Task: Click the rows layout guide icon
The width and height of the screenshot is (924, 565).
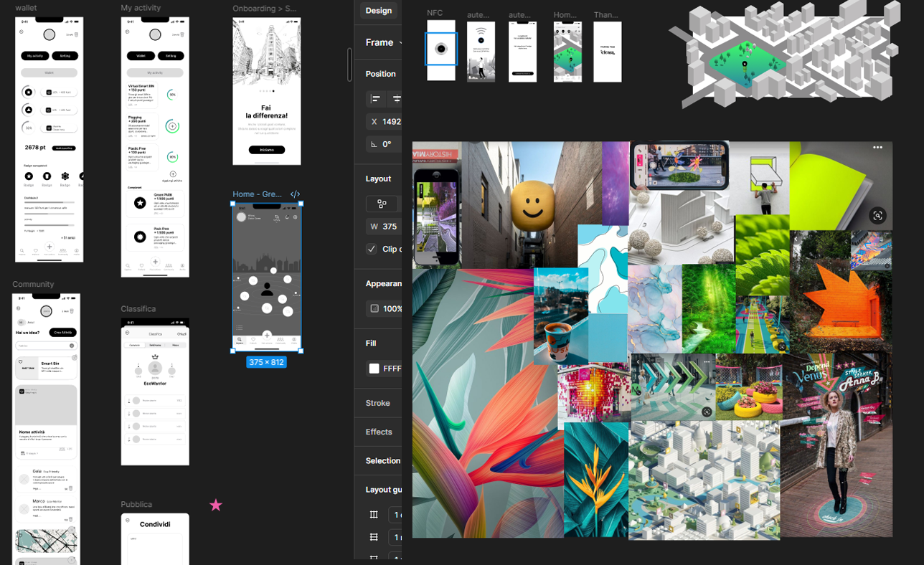Action: click(x=374, y=537)
